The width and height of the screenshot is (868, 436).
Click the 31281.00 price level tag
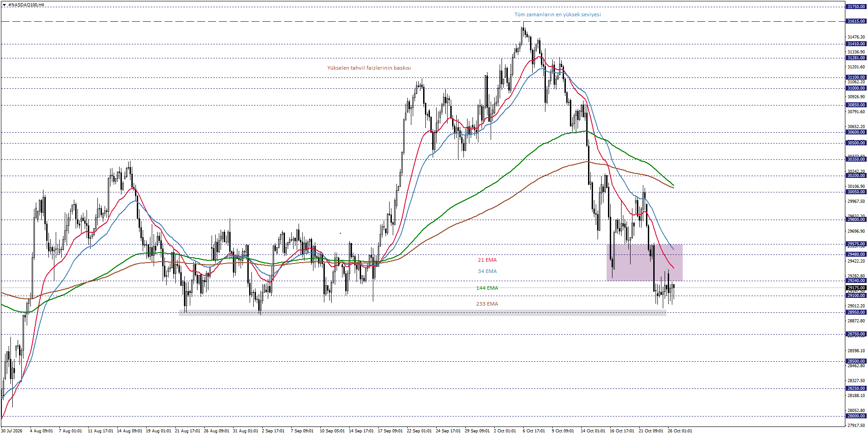(856, 58)
